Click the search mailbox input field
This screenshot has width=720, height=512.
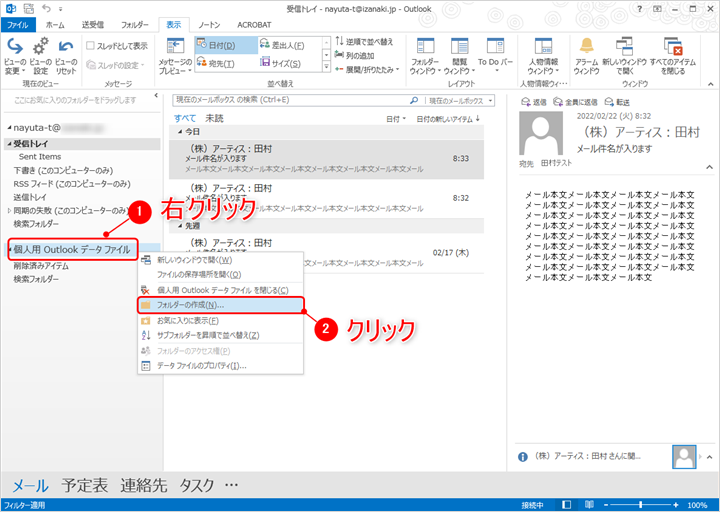coord(291,100)
